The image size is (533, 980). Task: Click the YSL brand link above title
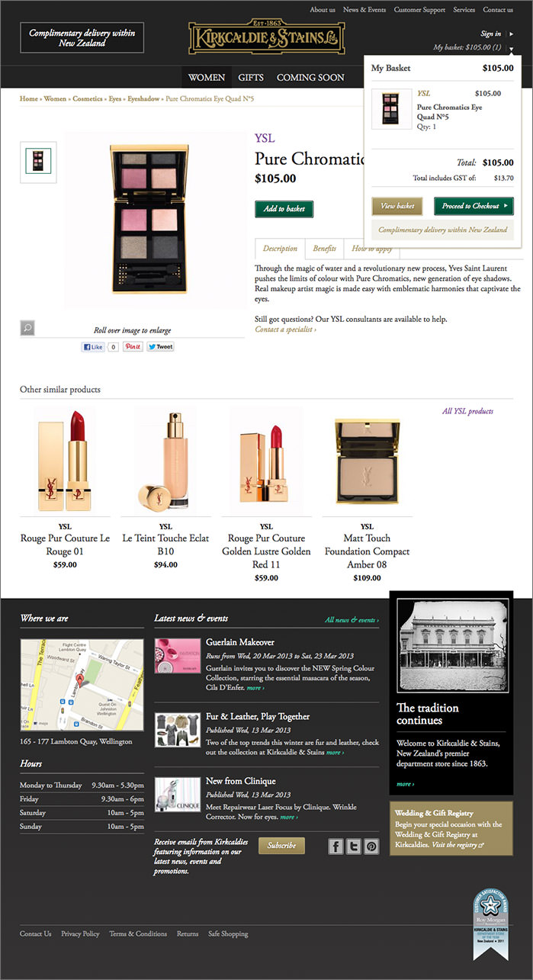click(265, 138)
